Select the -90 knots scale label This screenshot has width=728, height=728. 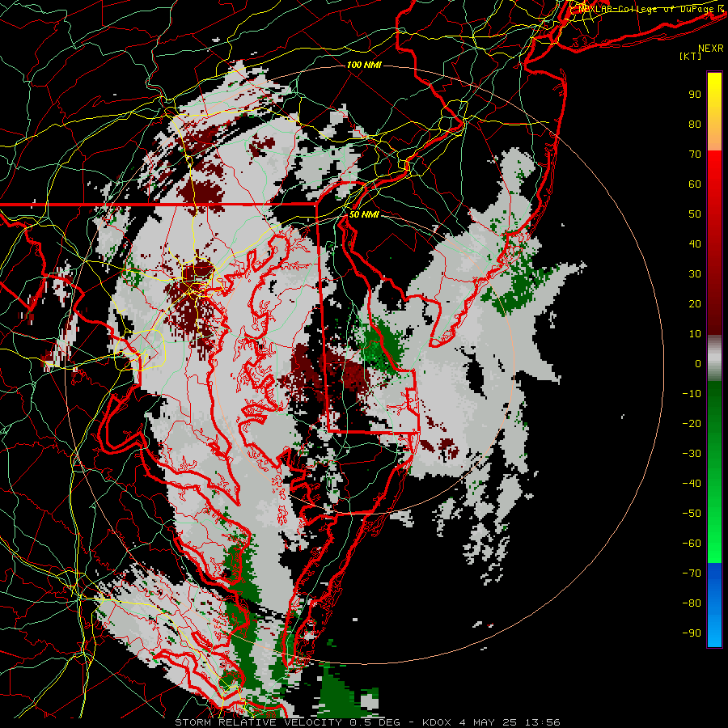(x=692, y=633)
